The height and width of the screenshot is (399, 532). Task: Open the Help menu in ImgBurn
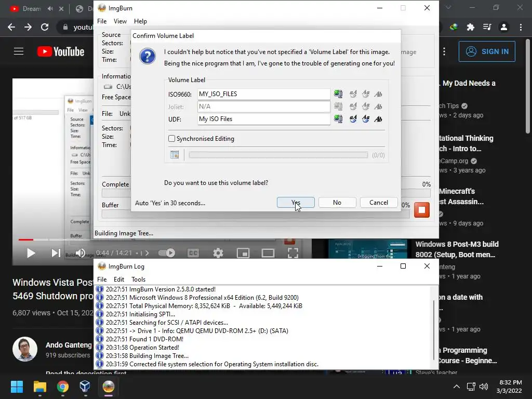click(140, 21)
